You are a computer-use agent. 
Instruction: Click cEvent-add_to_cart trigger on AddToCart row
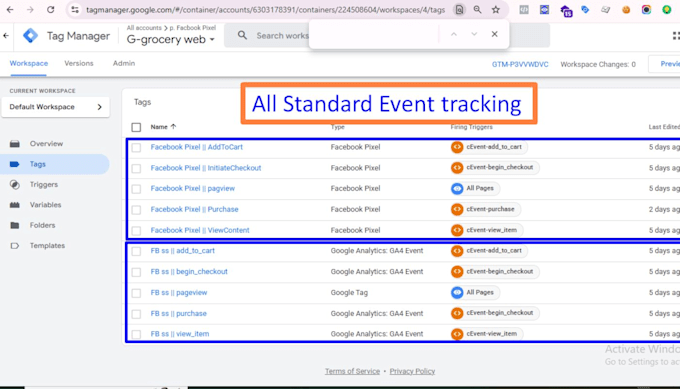pos(488,147)
